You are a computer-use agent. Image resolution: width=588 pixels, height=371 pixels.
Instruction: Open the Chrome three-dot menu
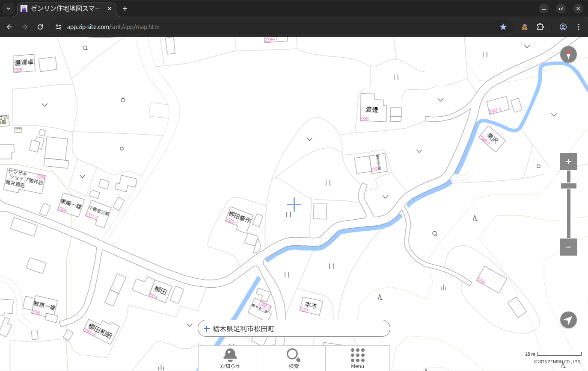[579, 27]
